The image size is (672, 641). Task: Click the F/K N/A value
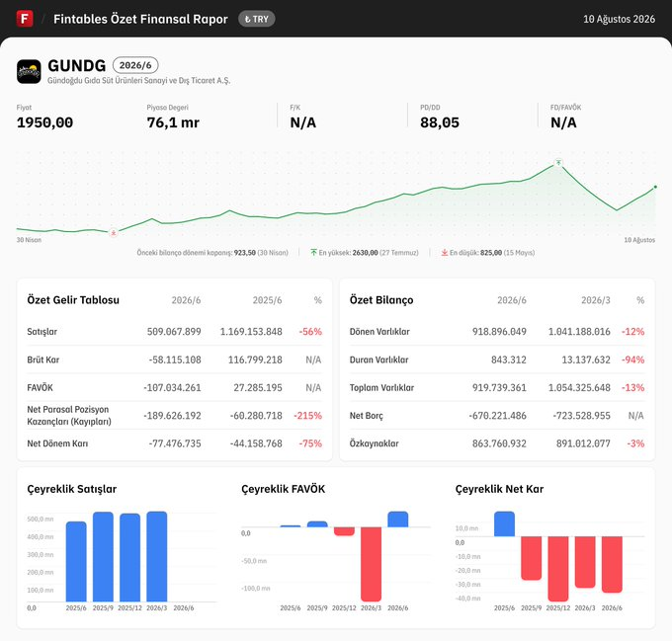pos(303,122)
